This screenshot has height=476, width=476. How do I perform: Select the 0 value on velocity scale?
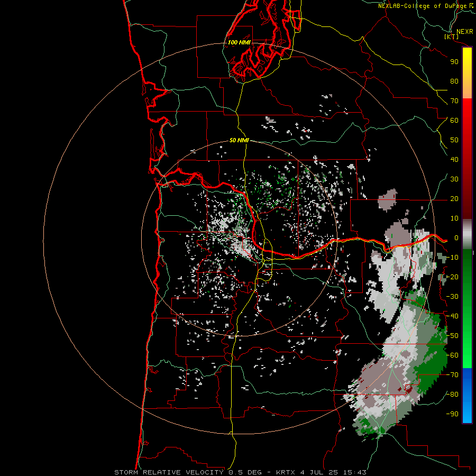(x=456, y=238)
